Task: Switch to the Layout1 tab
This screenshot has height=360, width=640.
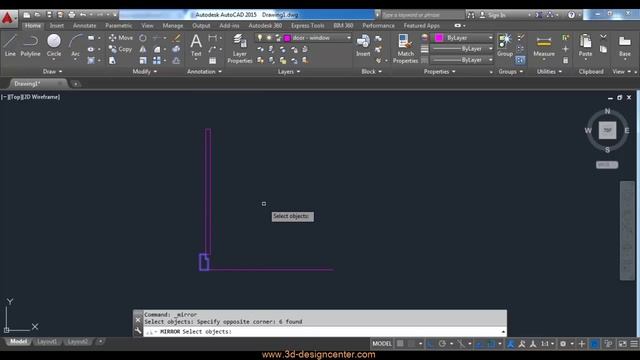Action: [x=47, y=342]
